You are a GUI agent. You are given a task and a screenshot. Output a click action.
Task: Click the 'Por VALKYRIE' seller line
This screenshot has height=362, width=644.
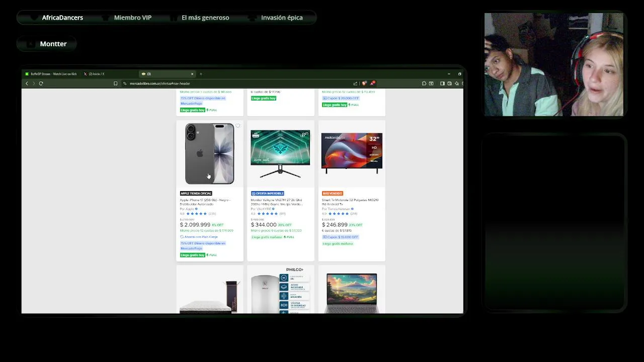click(x=263, y=209)
